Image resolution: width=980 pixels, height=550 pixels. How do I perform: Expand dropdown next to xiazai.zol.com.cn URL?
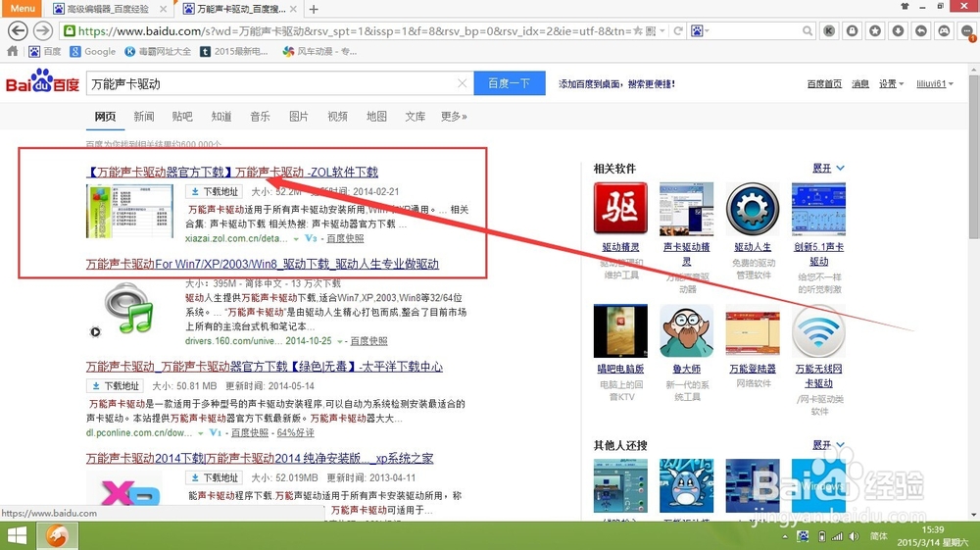296,239
